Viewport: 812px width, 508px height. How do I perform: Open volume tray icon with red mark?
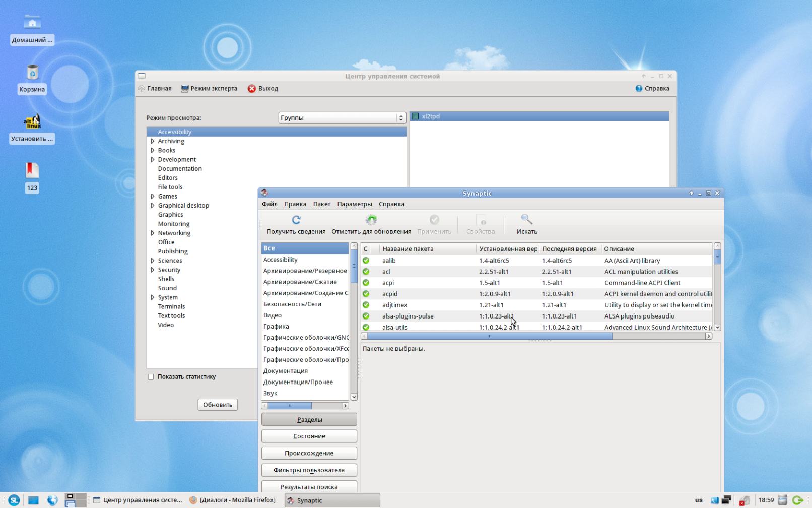tap(745, 500)
